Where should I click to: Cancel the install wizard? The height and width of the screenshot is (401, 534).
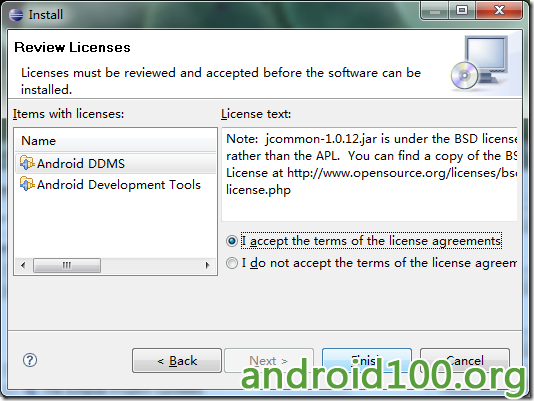465,360
